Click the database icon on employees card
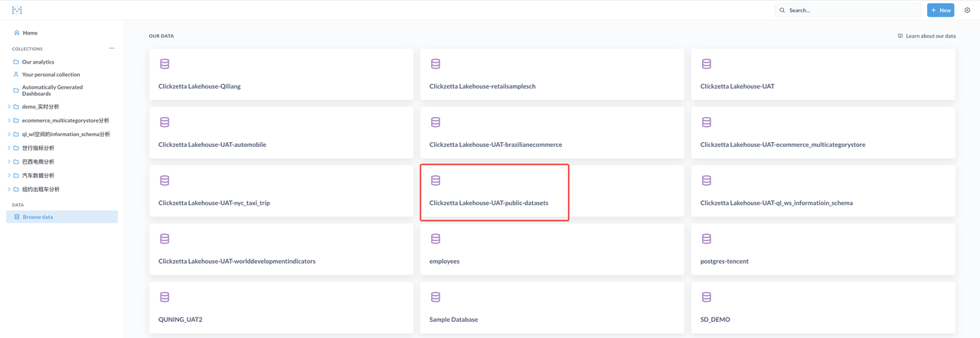 436,239
